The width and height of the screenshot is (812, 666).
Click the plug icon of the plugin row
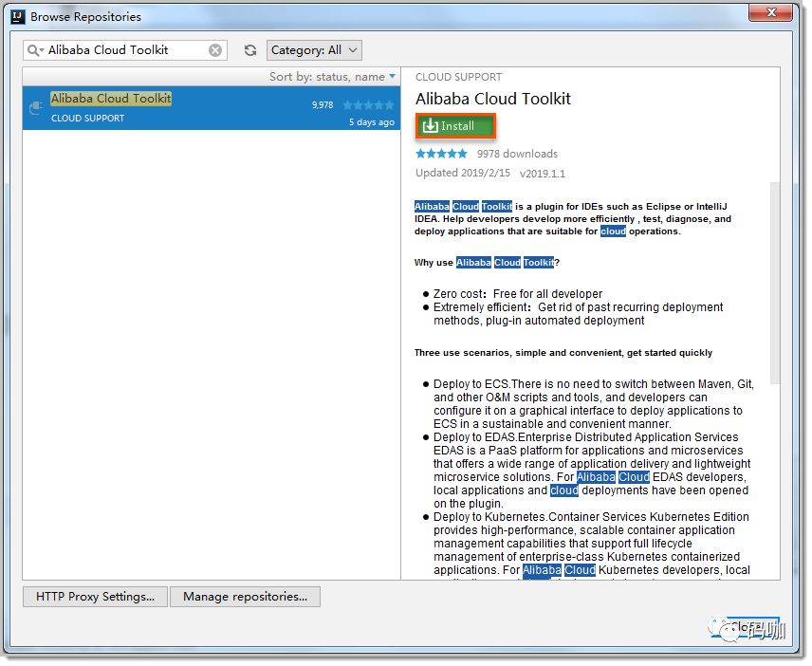coord(36,107)
